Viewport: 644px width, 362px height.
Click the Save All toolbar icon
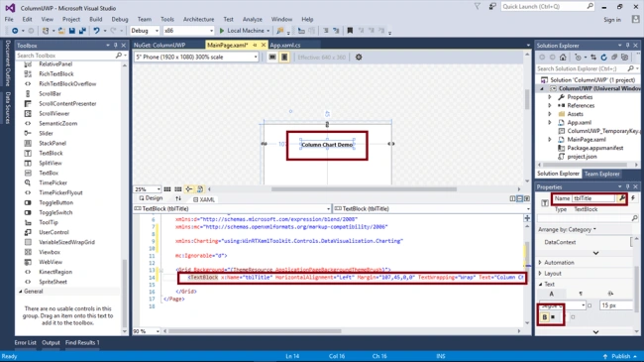(82, 31)
